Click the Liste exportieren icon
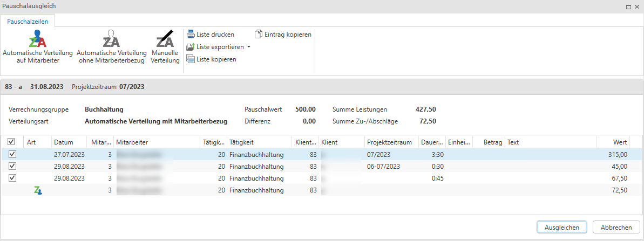644x241 pixels. [191, 47]
